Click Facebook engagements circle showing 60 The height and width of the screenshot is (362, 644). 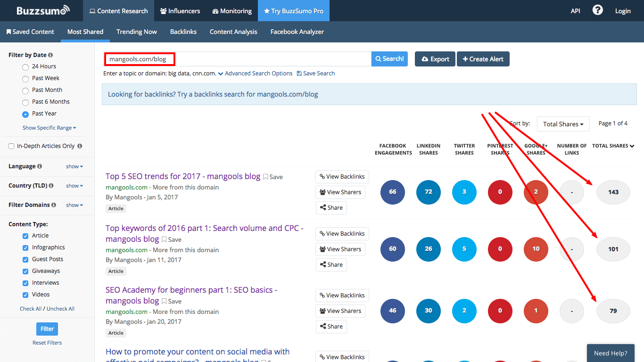tap(393, 249)
